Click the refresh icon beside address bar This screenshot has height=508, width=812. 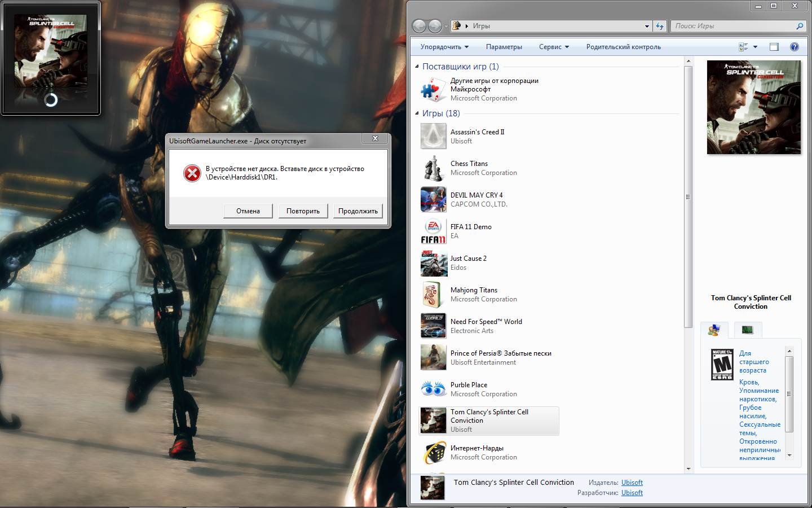(660, 26)
